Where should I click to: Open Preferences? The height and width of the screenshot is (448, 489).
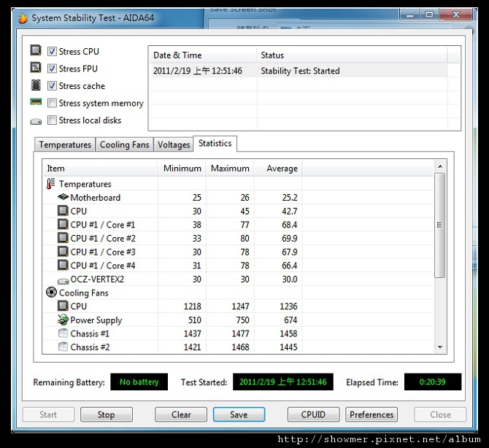click(x=371, y=414)
